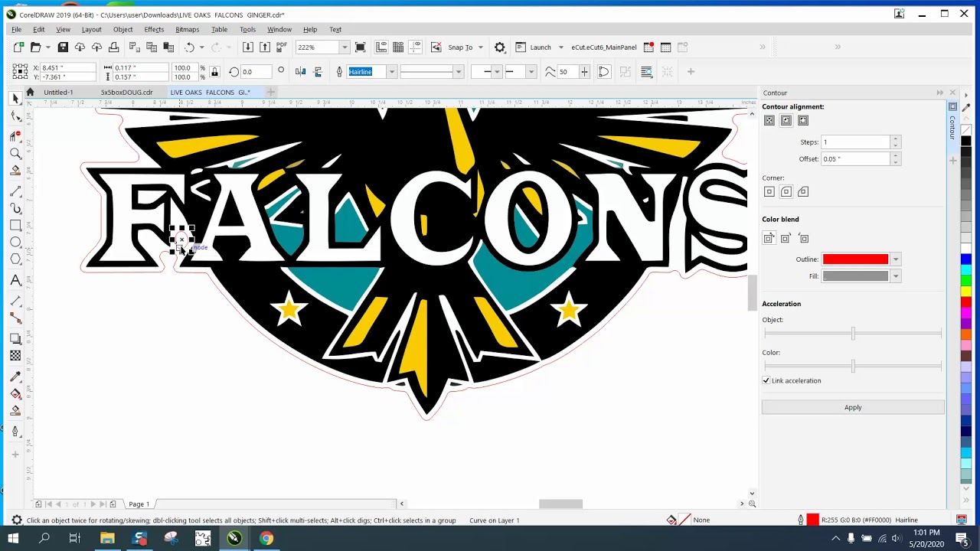Select the Crop tool
The height and width of the screenshot is (551, 980).
click(x=15, y=135)
